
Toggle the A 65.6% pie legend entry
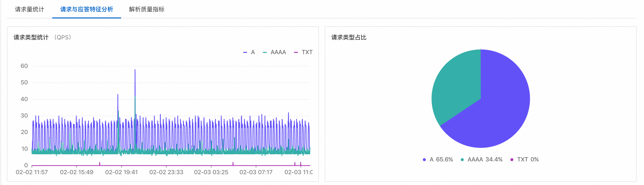pos(438,159)
